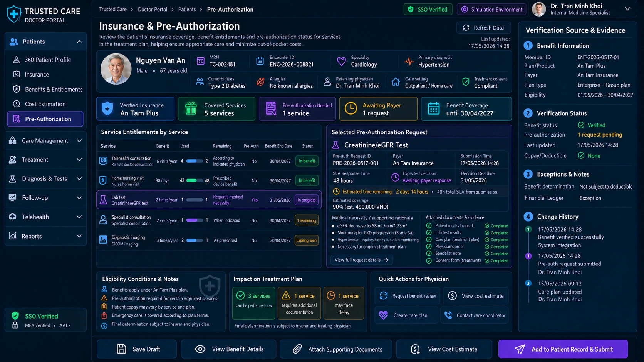Viewport: 644px width, 362px height.
Task: Expand the Diagnosis & Tests sidebar section
Action: click(79, 179)
